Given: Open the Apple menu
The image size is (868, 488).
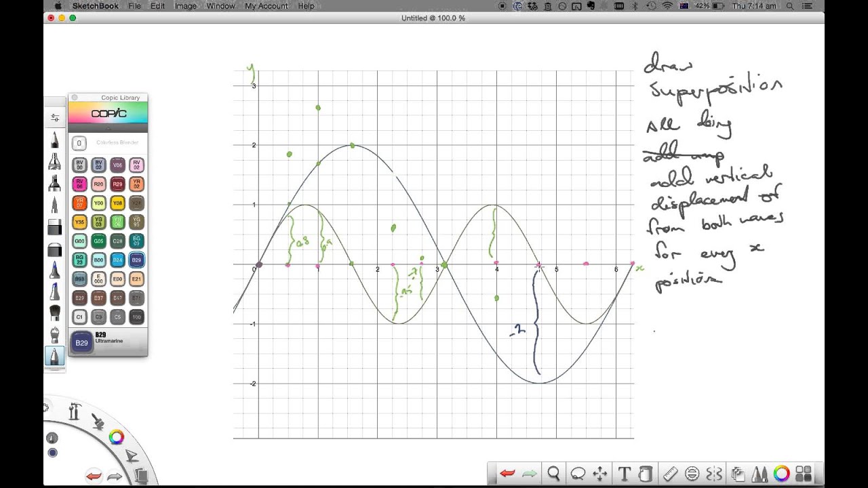Looking at the screenshot, I should click(58, 6).
